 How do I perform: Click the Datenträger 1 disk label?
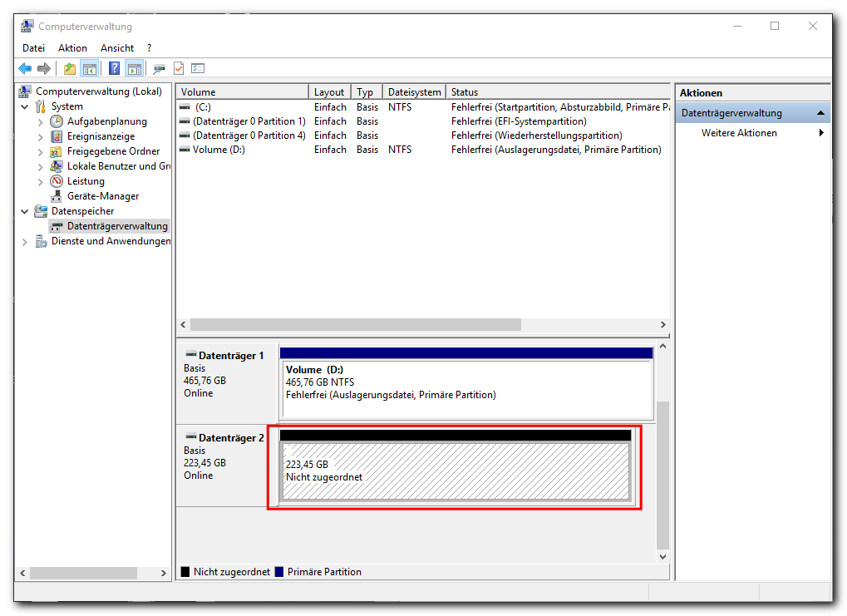(231, 356)
